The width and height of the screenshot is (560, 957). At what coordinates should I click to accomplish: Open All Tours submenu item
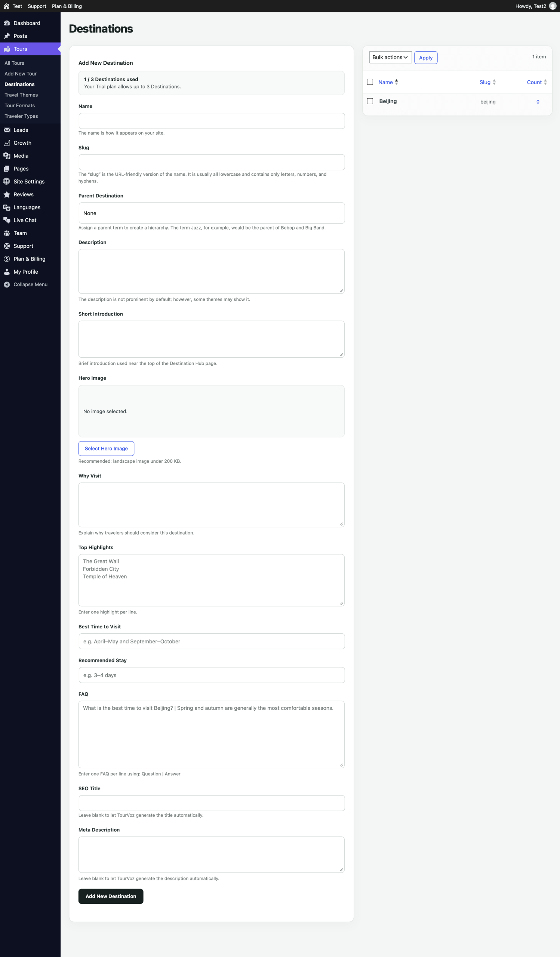coord(15,63)
